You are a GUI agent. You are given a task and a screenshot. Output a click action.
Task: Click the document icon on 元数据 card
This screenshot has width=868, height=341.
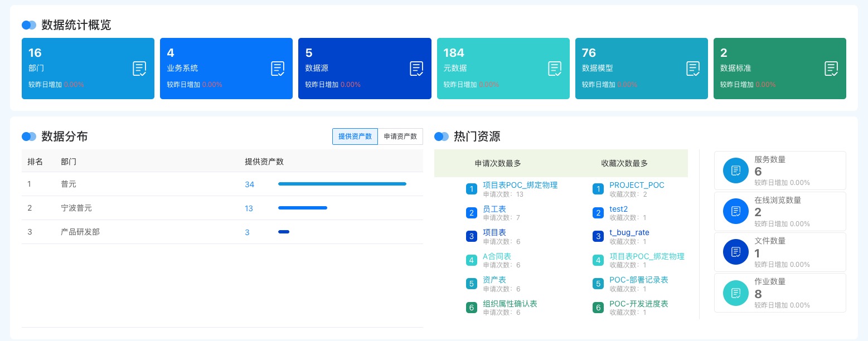click(x=555, y=69)
